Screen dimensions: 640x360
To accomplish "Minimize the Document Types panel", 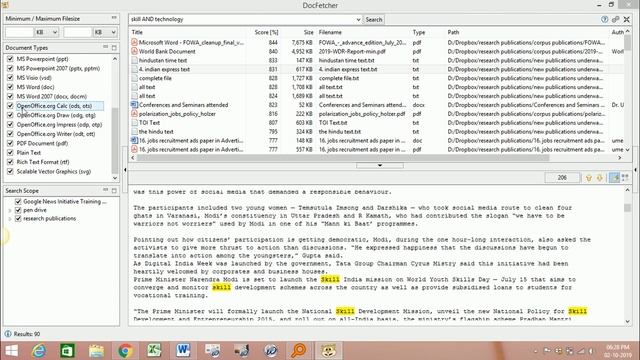I will click(106, 47).
